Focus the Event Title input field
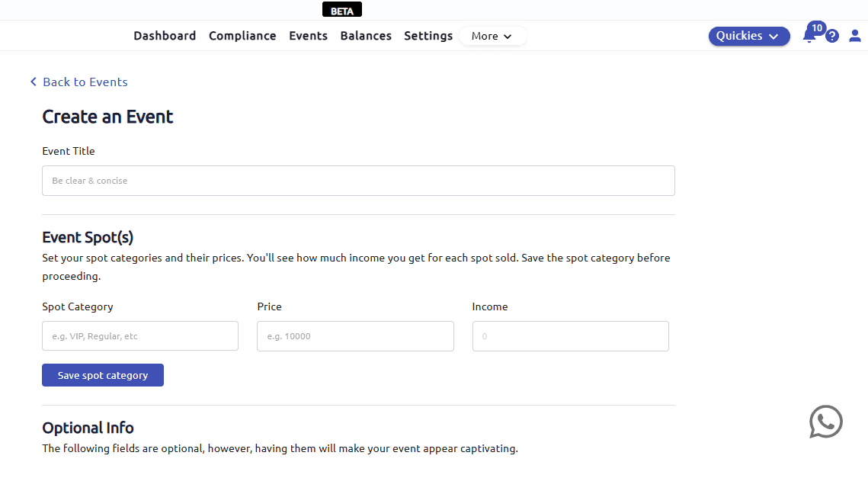This screenshot has width=868, height=478. click(358, 181)
